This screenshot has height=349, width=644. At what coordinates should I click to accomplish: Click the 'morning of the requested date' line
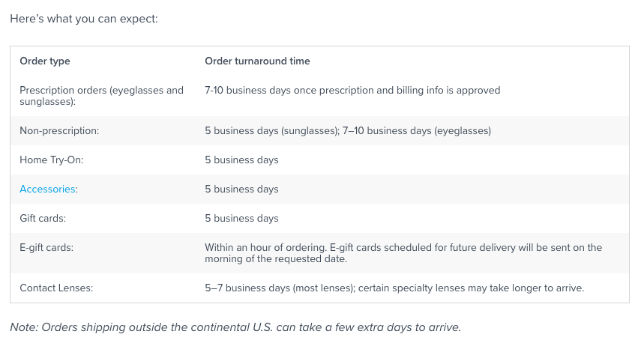point(276,259)
